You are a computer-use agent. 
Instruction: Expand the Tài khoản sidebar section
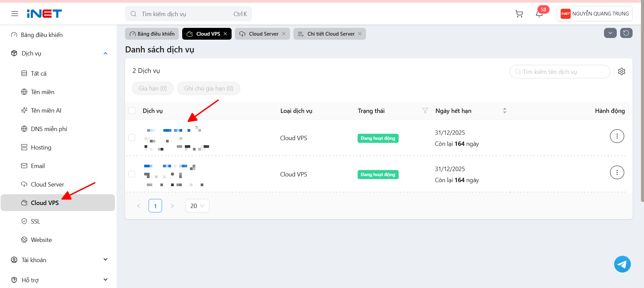(x=106, y=259)
